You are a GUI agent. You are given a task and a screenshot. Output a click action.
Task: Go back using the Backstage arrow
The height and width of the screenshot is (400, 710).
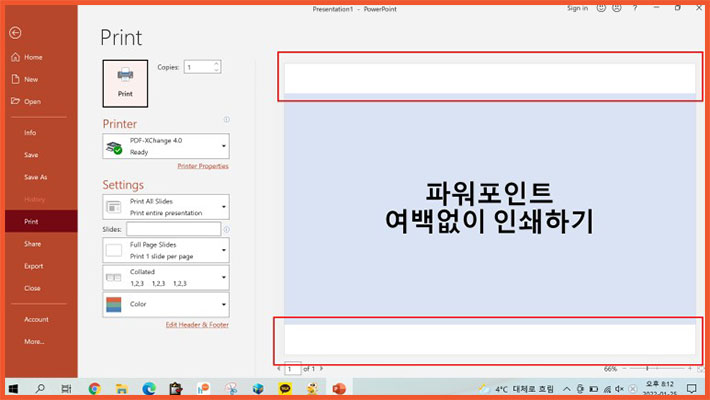[x=15, y=33]
